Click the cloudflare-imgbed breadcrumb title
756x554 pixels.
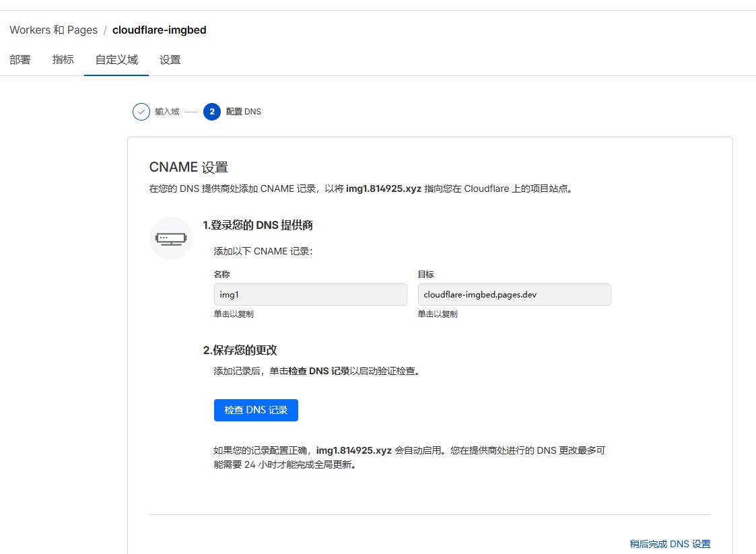159,30
